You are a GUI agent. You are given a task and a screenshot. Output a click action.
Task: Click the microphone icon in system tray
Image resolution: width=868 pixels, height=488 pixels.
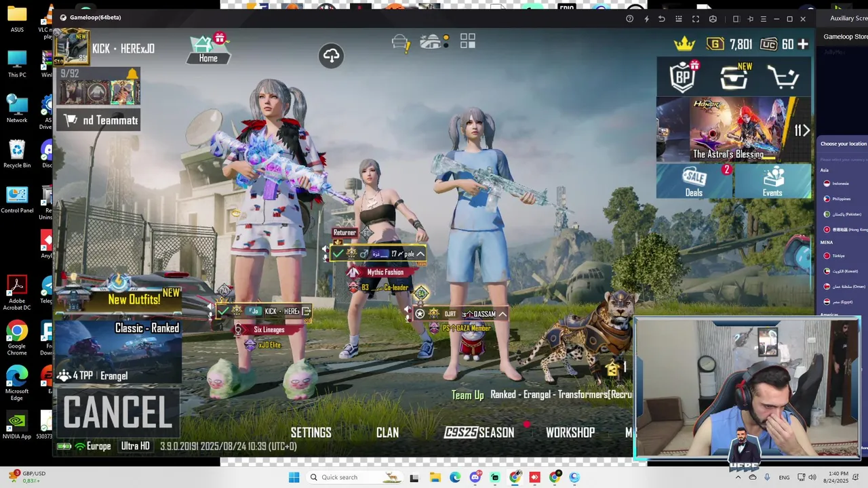click(767, 477)
